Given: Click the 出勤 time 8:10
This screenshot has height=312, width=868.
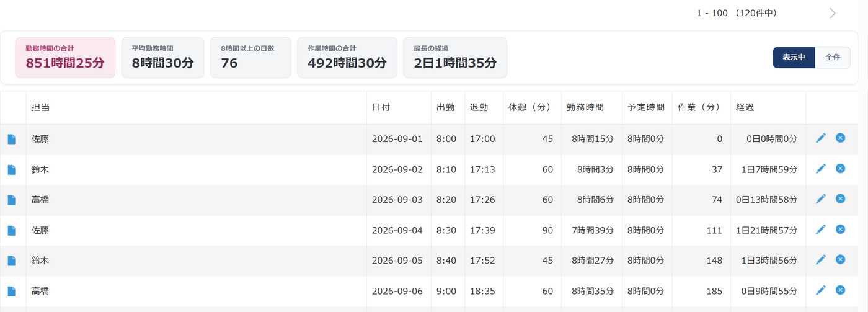Looking at the screenshot, I should [x=446, y=169].
